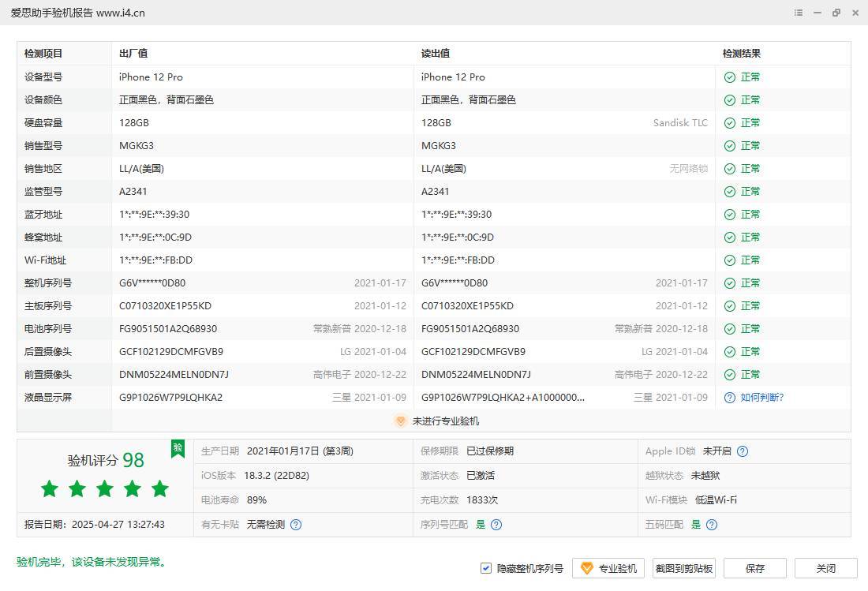The width and height of the screenshot is (868, 591).
Task: Click the green check icon for Wi-Fi地址
Action: click(730, 260)
